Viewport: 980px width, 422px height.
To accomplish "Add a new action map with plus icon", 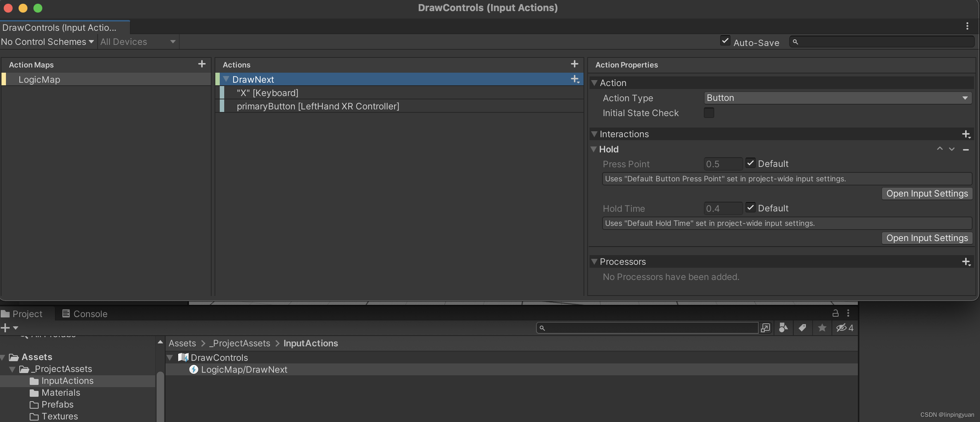I will click(202, 64).
